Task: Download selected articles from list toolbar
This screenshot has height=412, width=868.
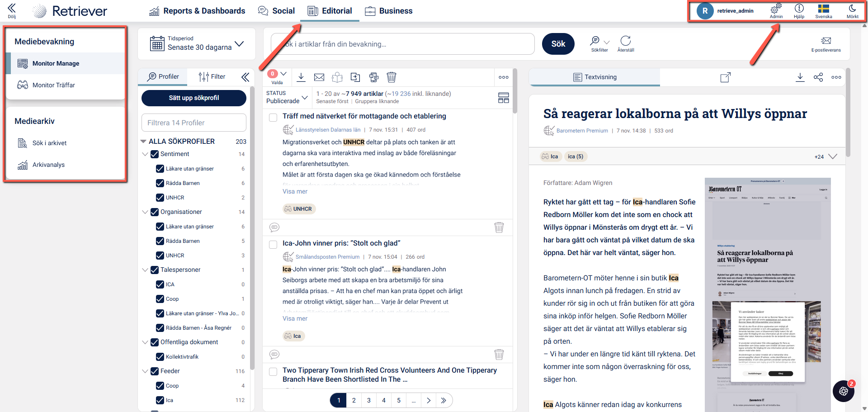Action: pos(301,77)
